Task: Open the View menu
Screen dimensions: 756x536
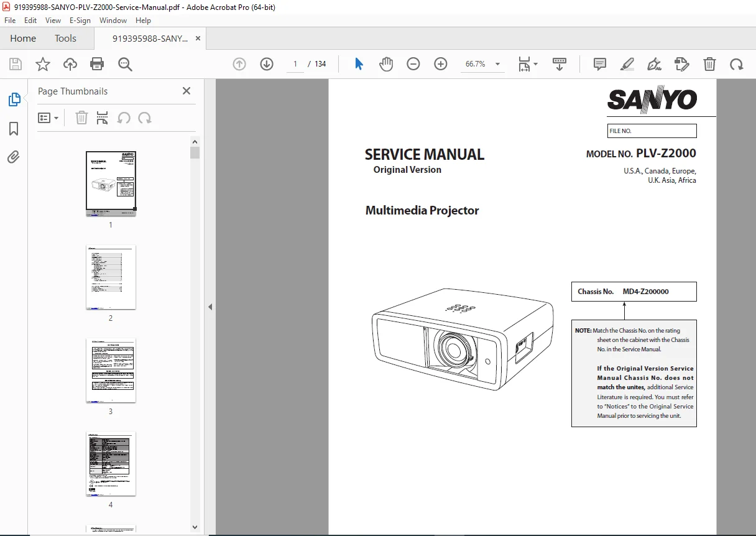Action: point(53,21)
